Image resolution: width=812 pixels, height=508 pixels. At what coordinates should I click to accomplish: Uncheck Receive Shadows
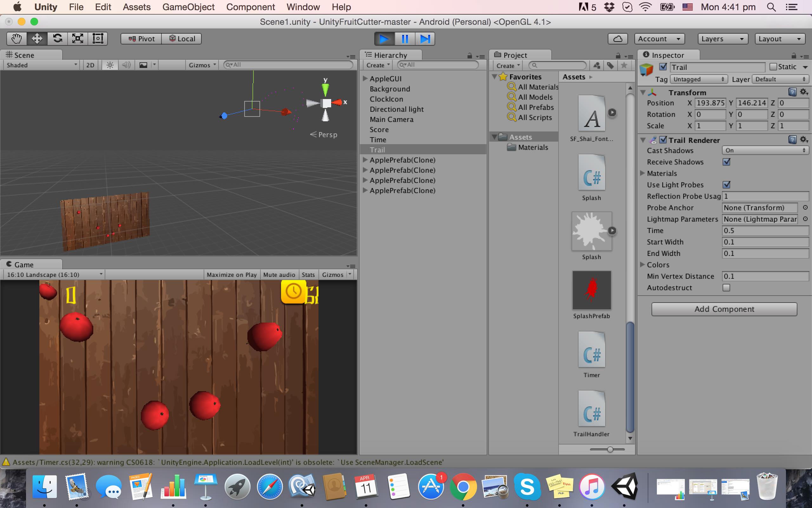(x=726, y=162)
